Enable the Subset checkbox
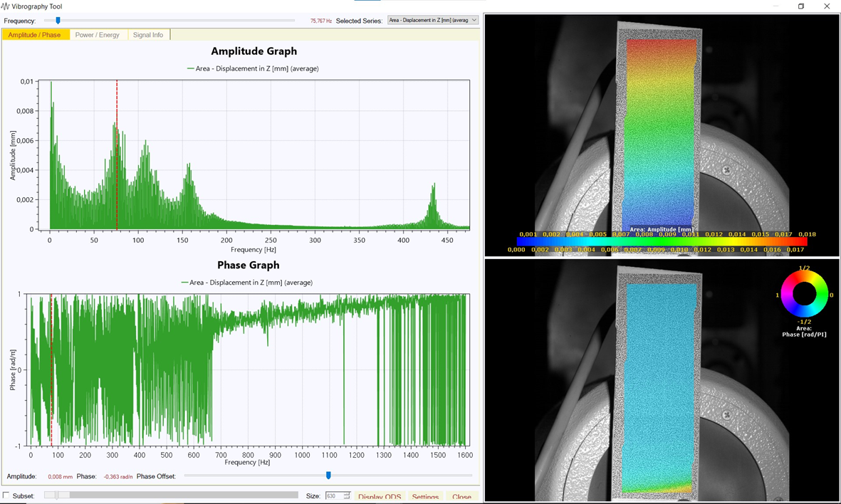Screen dimensions: 841x504 [x=6, y=495]
